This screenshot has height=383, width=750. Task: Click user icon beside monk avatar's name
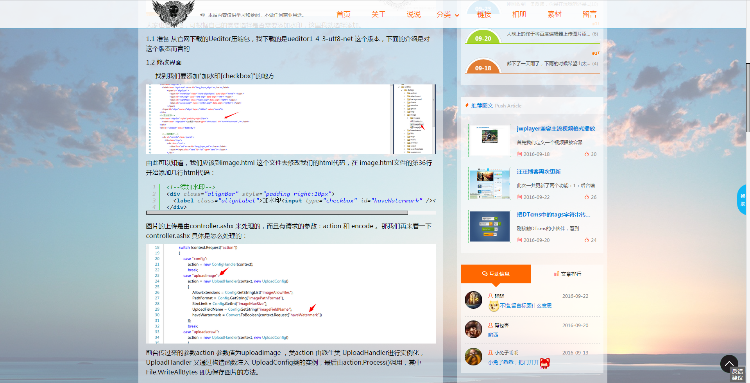(490, 353)
